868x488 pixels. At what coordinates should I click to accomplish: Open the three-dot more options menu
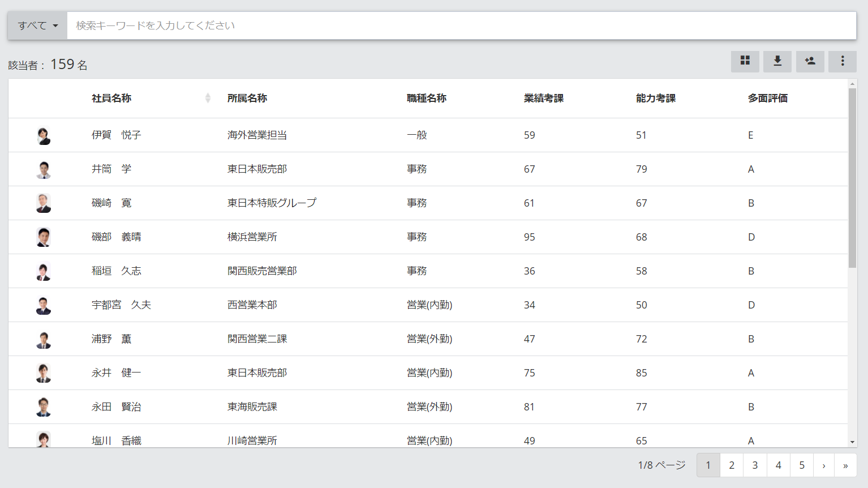click(x=842, y=61)
